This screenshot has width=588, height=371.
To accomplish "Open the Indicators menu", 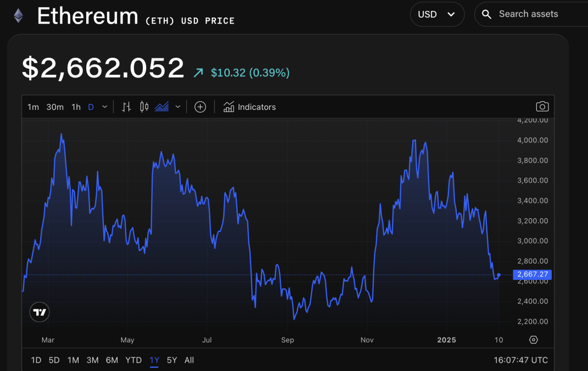I will [x=249, y=107].
